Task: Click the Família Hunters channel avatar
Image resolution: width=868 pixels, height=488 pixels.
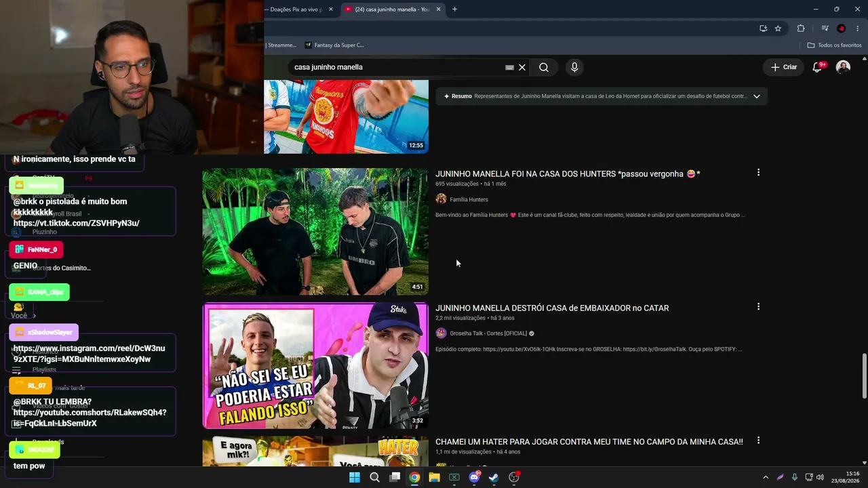Action: pyautogui.click(x=441, y=199)
